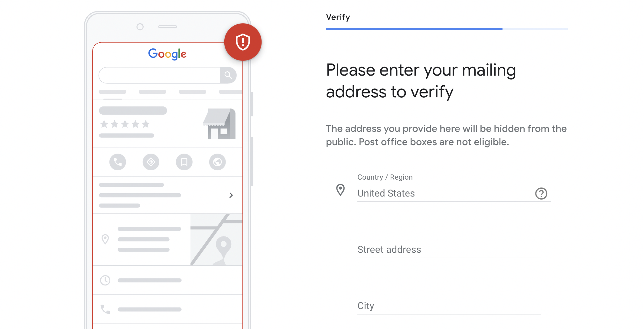Click the star rating row in mockup
Viewport: 644px width, 329px height.
click(x=125, y=124)
